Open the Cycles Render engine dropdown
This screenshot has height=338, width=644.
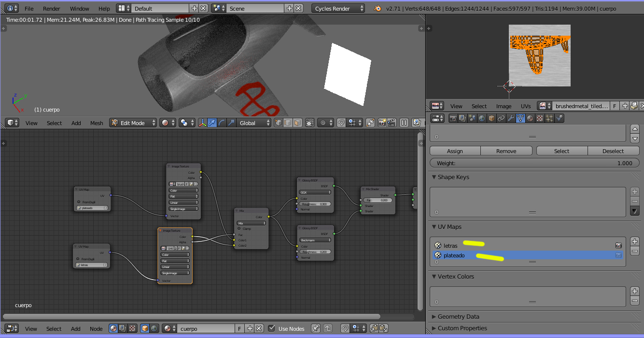[338, 8]
